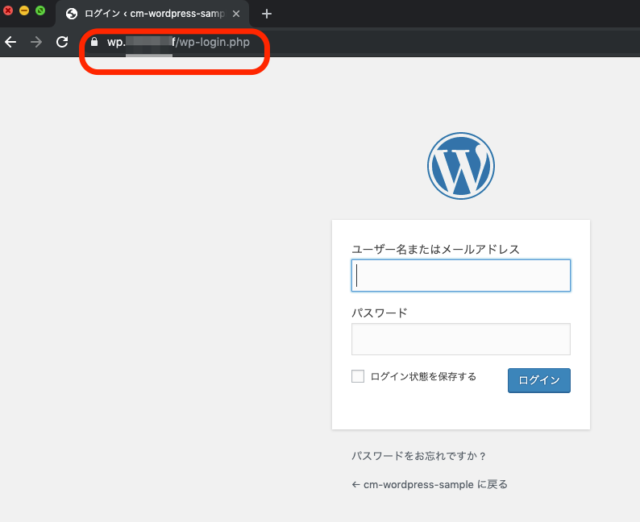
Task: Select the ログイン cm-wordpress-sample browser tab
Action: tap(152, 14)
